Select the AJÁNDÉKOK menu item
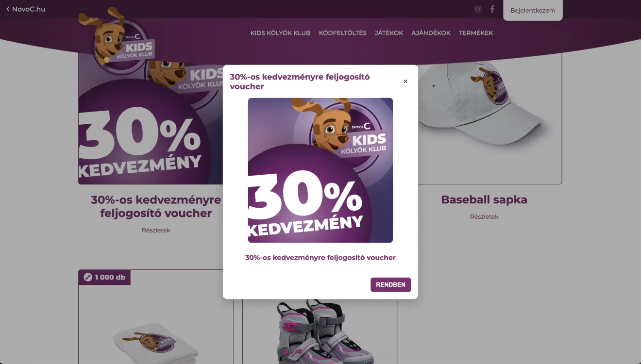Image resolution: width=641 pixels, height=364 pixels. [431, 33]
